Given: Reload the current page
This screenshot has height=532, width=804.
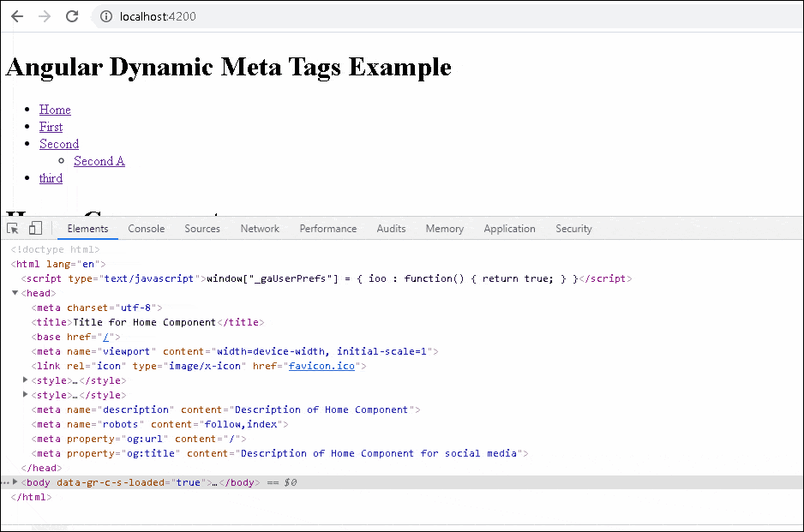Looking at the screenshot, I should pyautogui.click(x=72, y=16).
